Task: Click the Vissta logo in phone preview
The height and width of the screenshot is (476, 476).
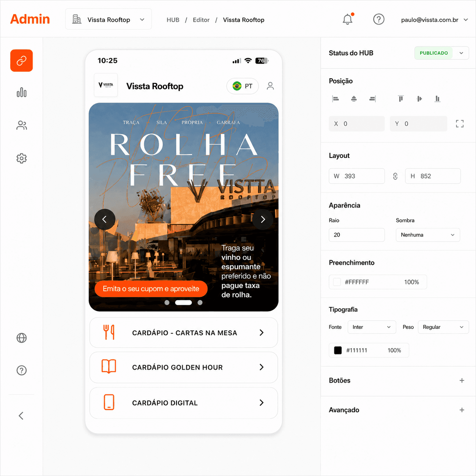Action: [x=106, y=85]
